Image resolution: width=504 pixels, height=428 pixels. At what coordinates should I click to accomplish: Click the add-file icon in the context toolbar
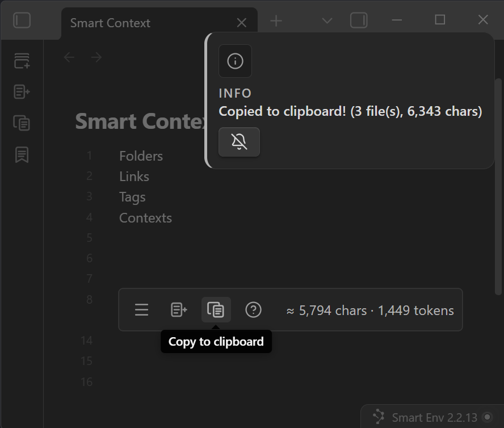click(x=179, y=310)
